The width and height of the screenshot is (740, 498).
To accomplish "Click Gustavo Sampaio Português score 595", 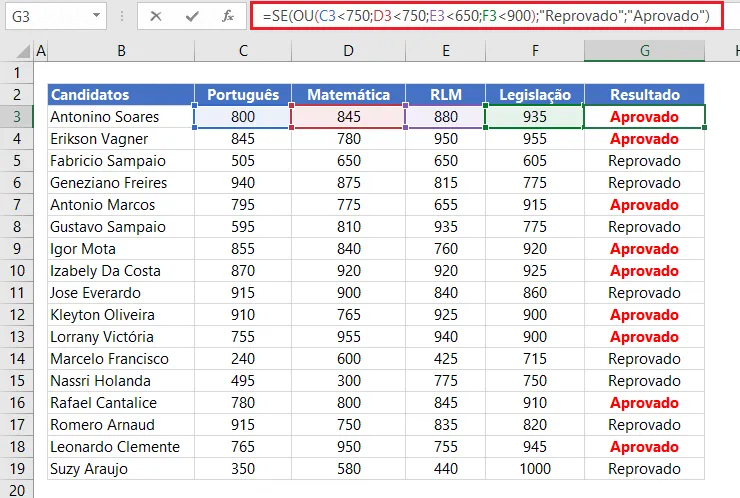I will pyautogui.click(x=243, y=227).
